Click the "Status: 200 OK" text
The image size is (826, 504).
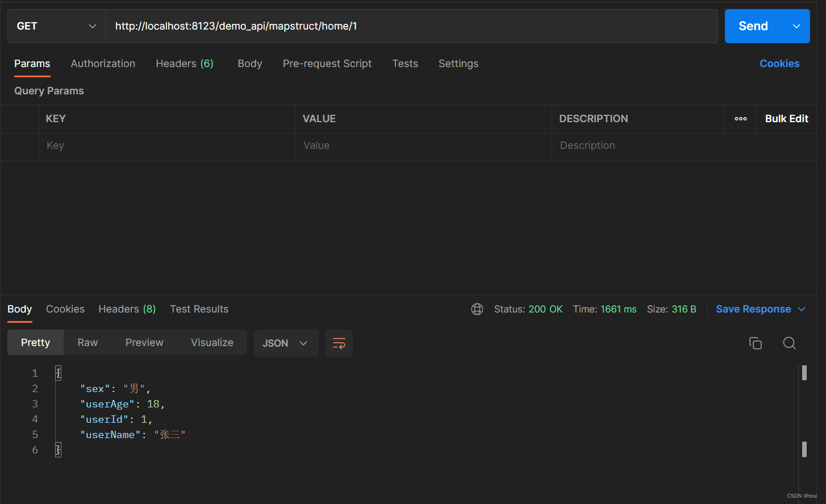coord(528,309)
